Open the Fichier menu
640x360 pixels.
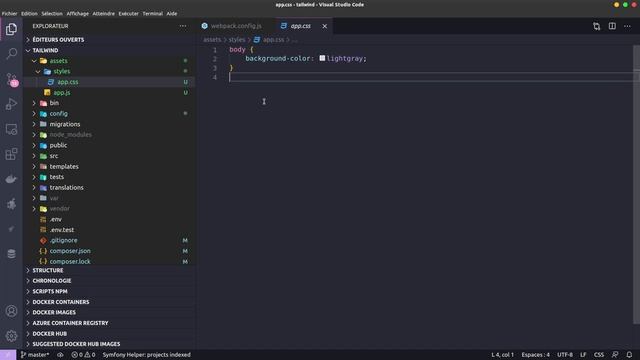click(9, 13)
